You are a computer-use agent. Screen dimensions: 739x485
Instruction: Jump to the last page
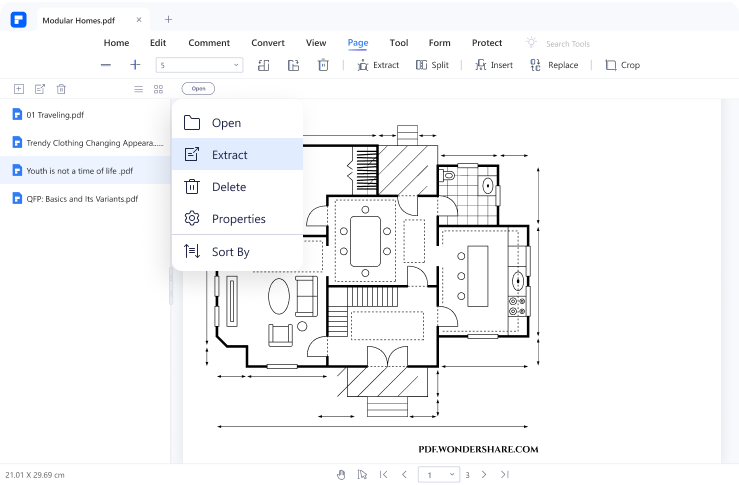click(x=505, y=475)
